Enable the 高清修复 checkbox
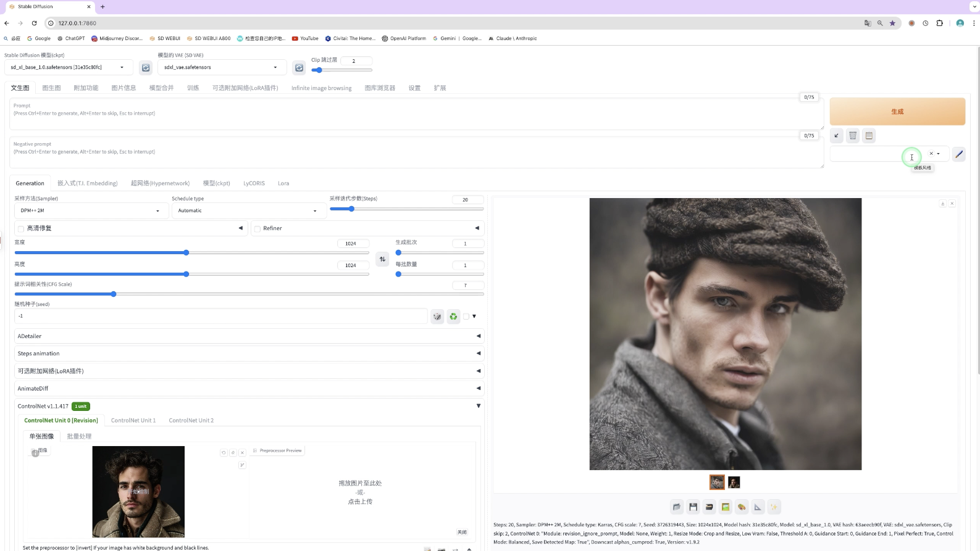 tap(21, 229)
